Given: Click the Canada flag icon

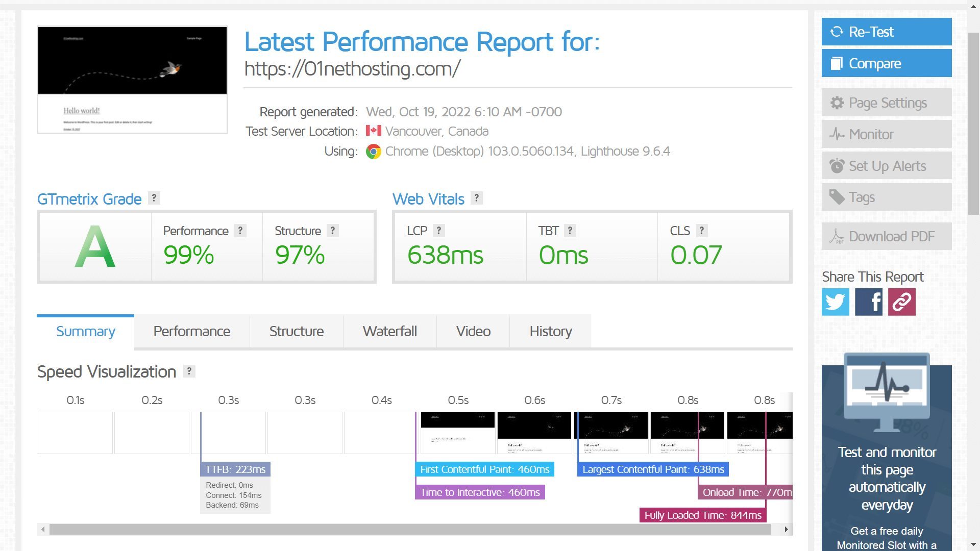Looking at the screenshot, I should tap(374, 131).
